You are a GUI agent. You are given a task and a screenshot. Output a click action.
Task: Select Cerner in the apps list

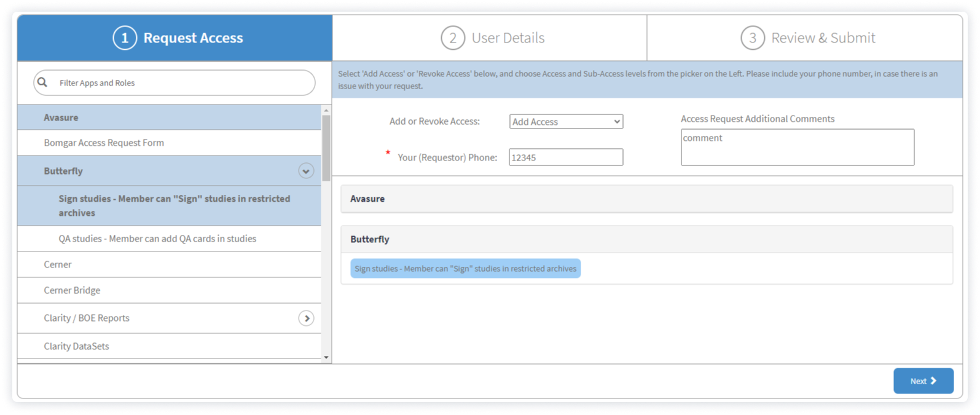[169, 264]
